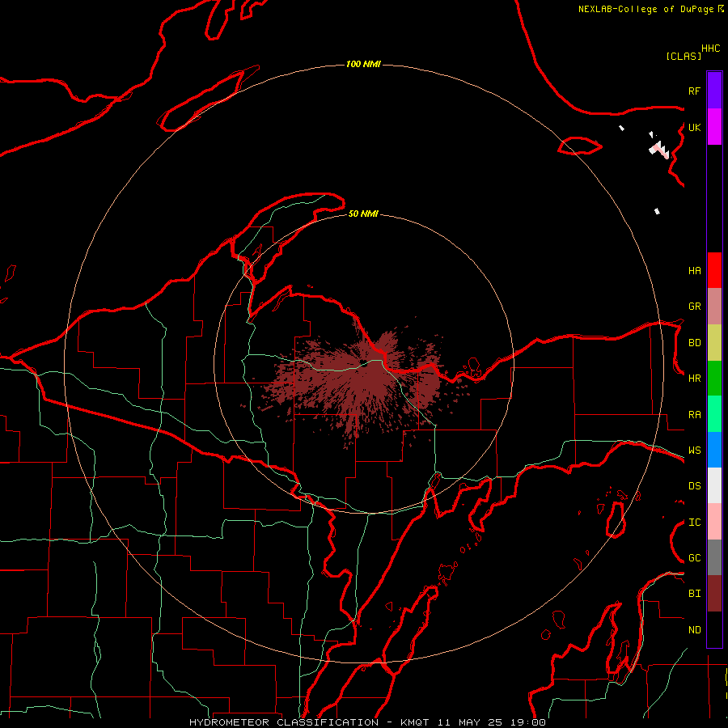
Task: Click the HA red legend swatch
Action: (x=714, y=270)
